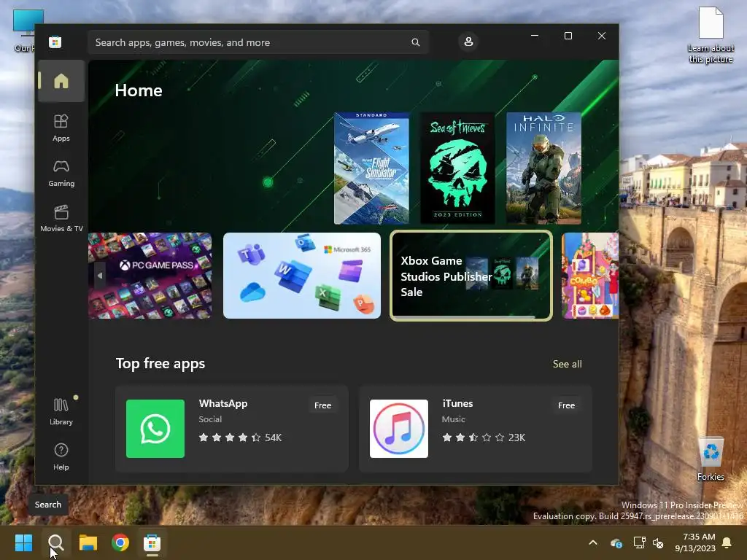Maximize the Microsoft Store window
This screenshot has height=560, width=747.
(x=568, y=36)
